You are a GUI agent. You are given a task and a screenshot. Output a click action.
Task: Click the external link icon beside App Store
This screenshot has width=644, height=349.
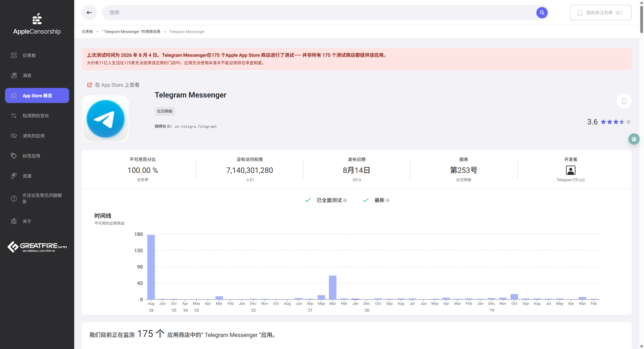point(90,85)
